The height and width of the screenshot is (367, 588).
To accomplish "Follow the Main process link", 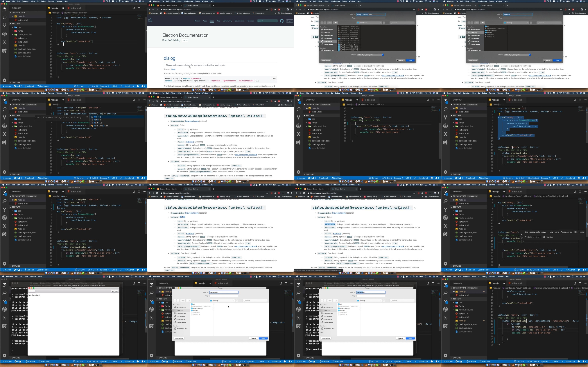I will tap(173, 69).
